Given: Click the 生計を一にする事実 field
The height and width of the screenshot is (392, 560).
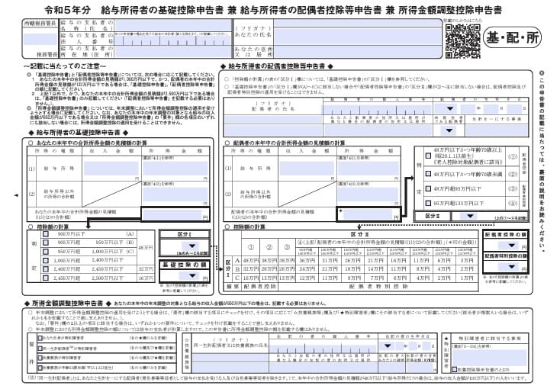Looking at the screenshot, I should (x=496, y=130).
